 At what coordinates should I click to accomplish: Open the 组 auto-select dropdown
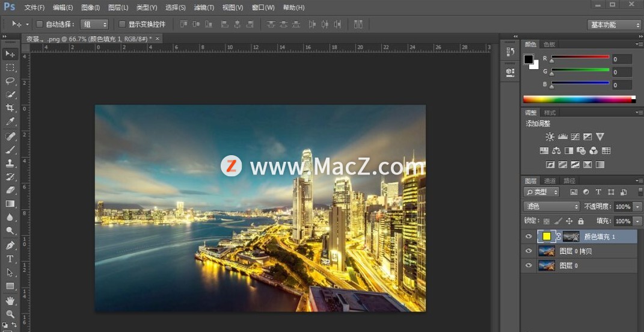point(94,25)
